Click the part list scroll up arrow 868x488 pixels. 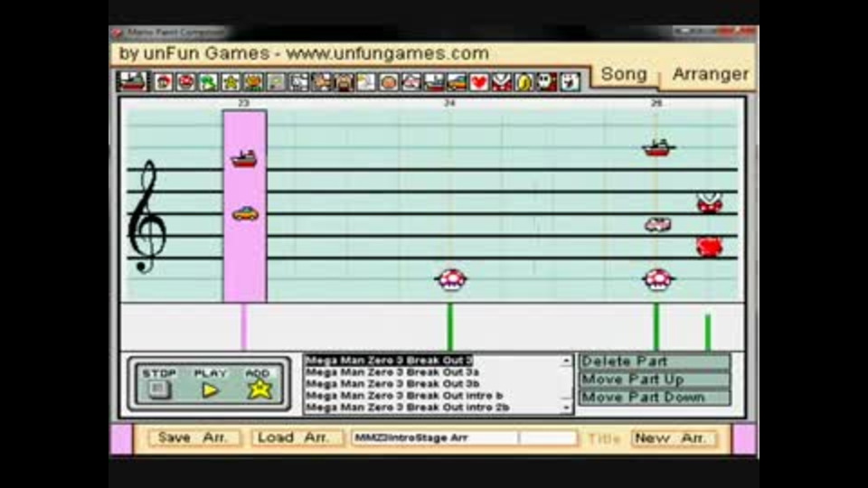[566, 361]
